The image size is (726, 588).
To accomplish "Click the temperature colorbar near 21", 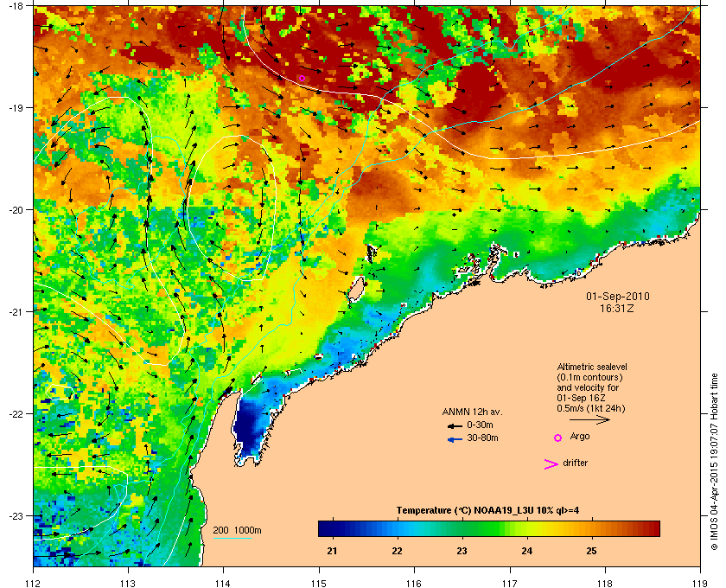I will (x=332, y=528).
